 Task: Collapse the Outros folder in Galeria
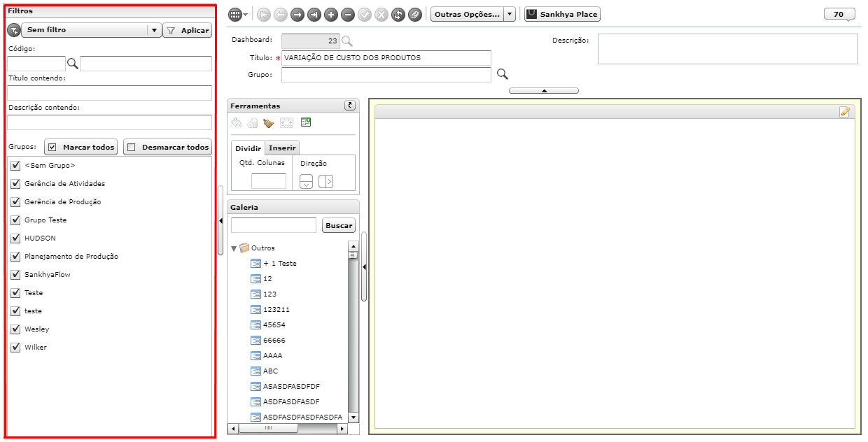pyautogui.click(x=234, y=248)
